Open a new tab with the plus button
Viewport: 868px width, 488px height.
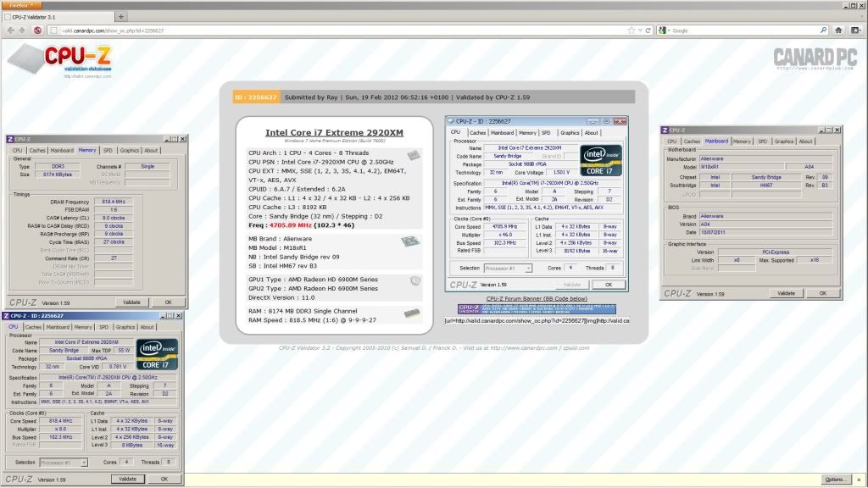(120, 17)
